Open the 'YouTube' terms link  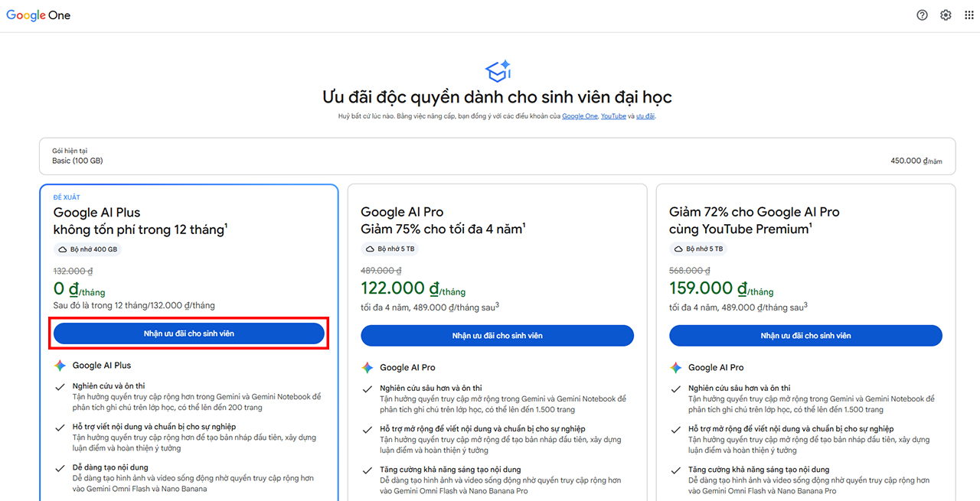[613, 116]
